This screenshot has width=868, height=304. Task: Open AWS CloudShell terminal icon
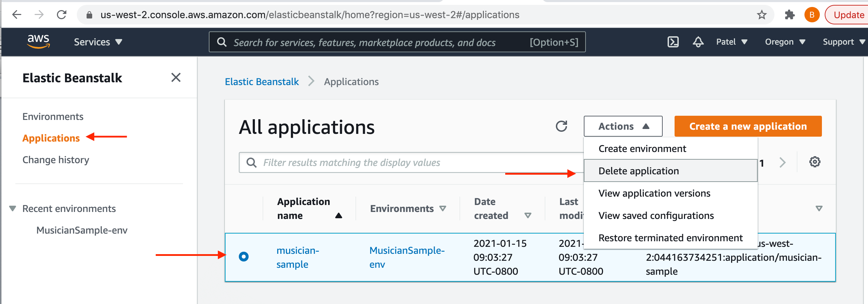click(x=673, y=42)
